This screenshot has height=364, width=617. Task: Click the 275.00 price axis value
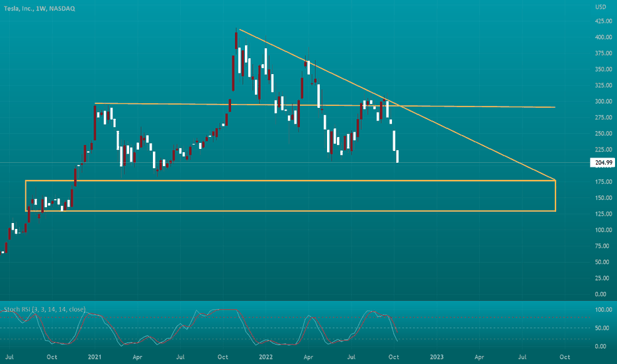604,118
